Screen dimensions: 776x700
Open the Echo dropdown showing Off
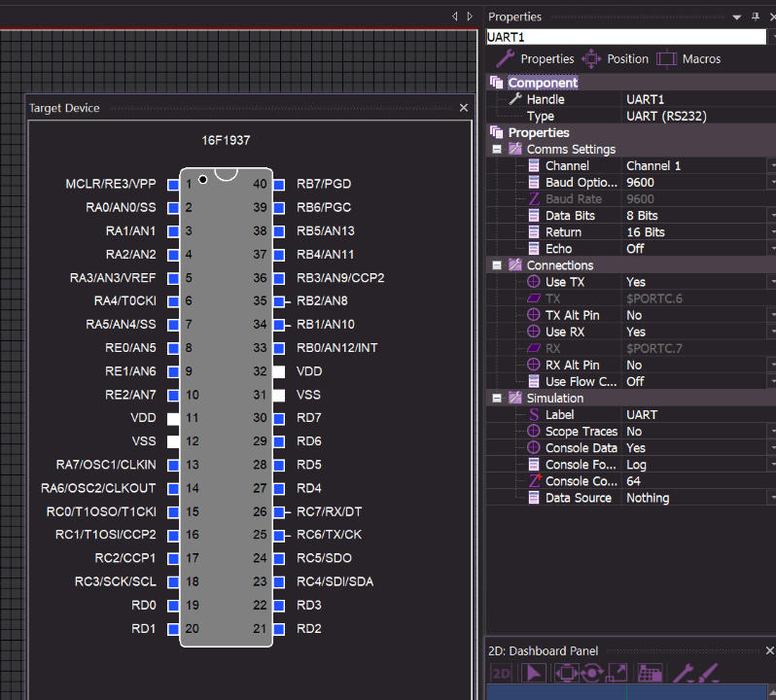click(x=772, y=249)
